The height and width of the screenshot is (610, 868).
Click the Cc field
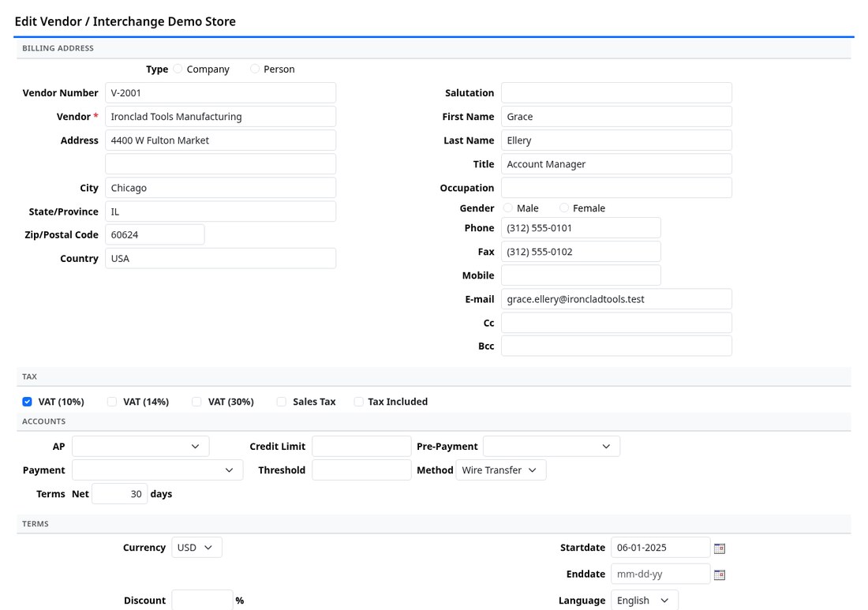616,323
